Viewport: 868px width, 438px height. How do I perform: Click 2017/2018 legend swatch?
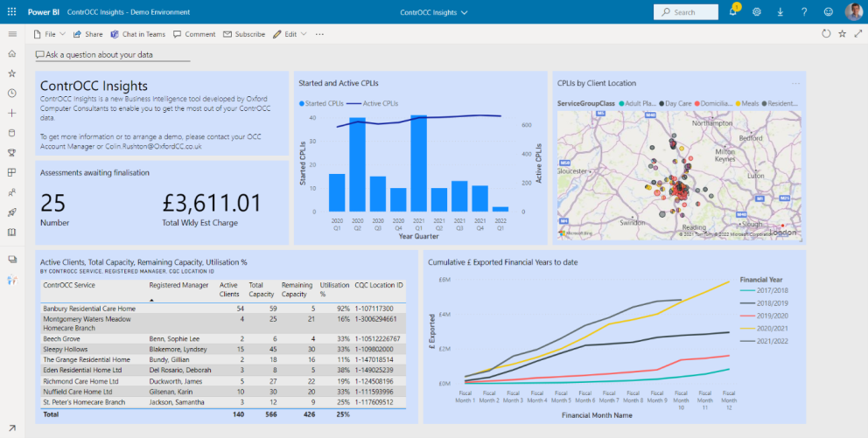(748, 290)
